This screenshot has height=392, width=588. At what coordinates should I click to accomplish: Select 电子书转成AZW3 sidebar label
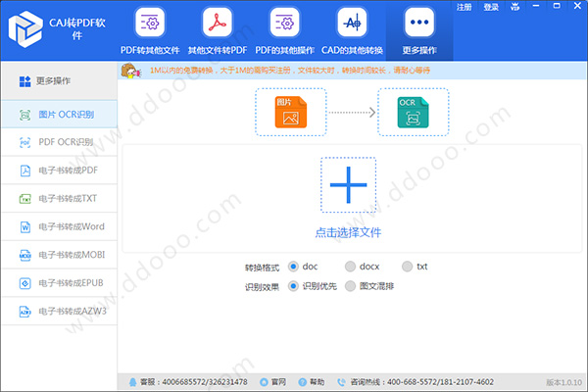73,312
